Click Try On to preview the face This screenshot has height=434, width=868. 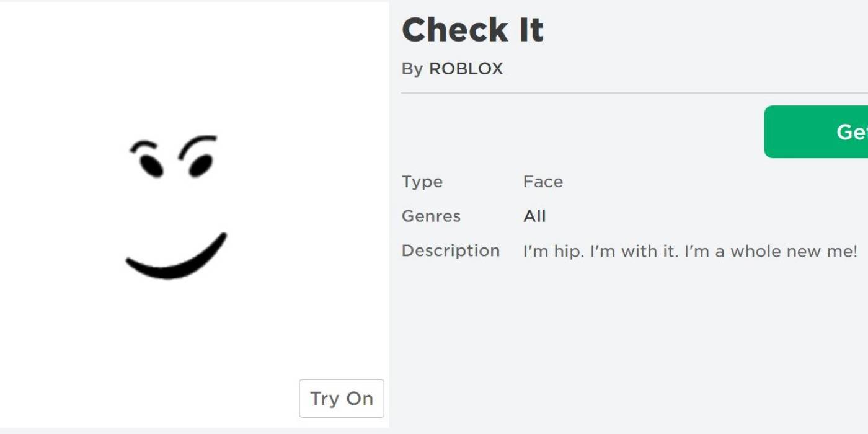pyautogui.click(x=342, y=399)
